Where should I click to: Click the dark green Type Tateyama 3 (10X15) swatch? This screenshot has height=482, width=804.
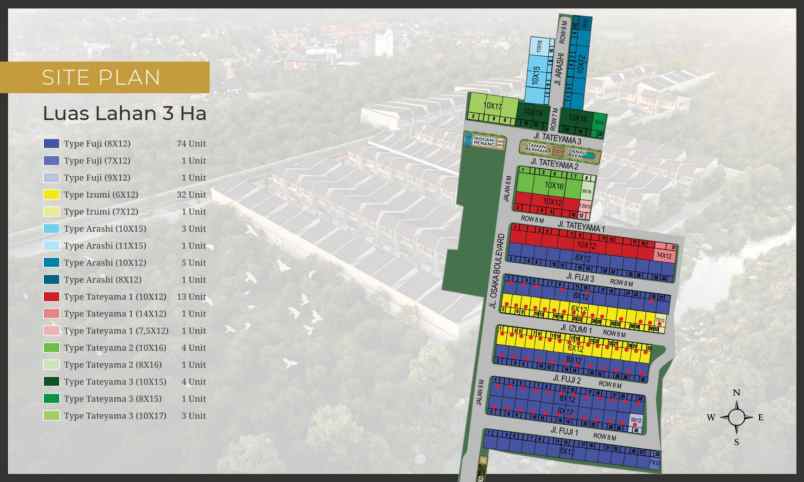click(x=51, y=381)
